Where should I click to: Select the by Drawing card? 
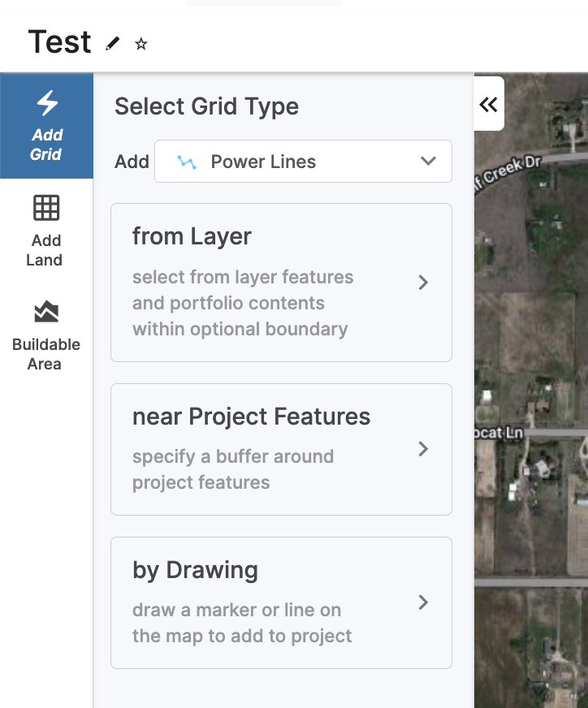pyautogui.click(x=280, y=603)
